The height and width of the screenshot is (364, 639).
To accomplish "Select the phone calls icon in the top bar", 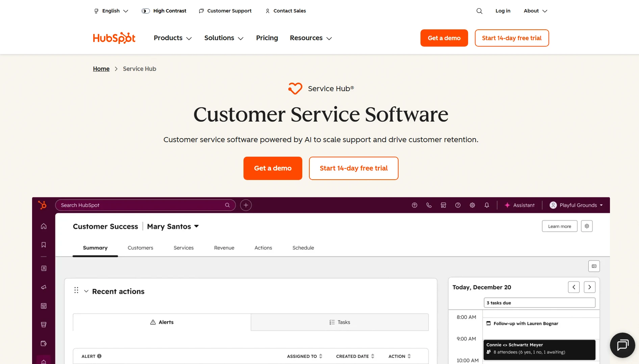I will 429,205.
